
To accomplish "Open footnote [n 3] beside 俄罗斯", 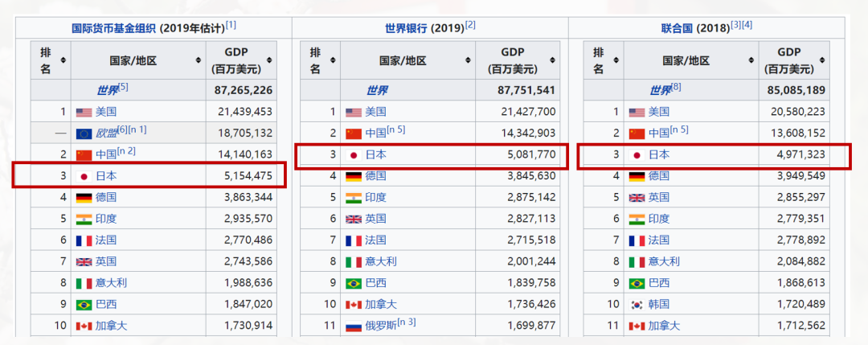I will [407, 323].
